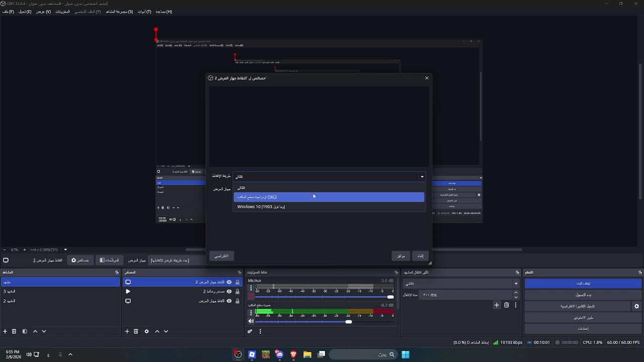The width and height of the screenshot is (644, 362).
Task: Add a scene transition with plus icon
Action: pos(497,305)
